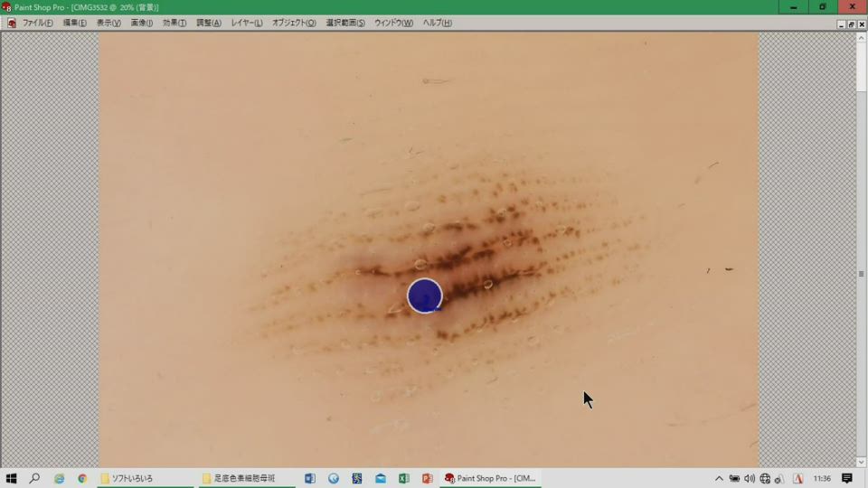Open the 表示(V) menu

[x=108, y=23]
